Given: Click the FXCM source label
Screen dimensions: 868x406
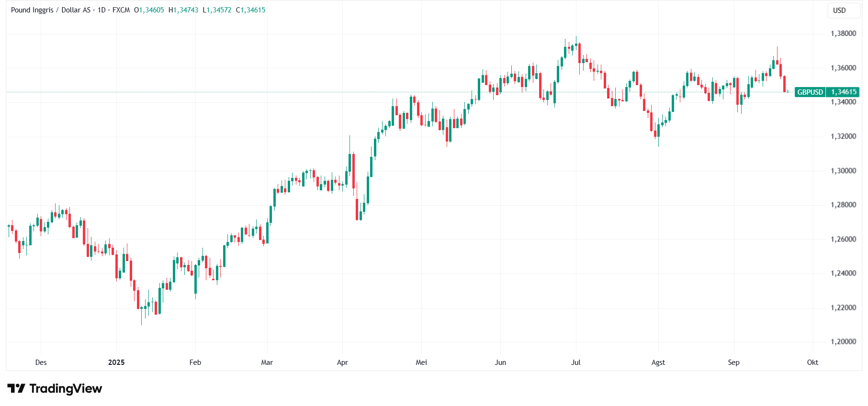Looking at the screenshot, I should [x=121, y=10].
